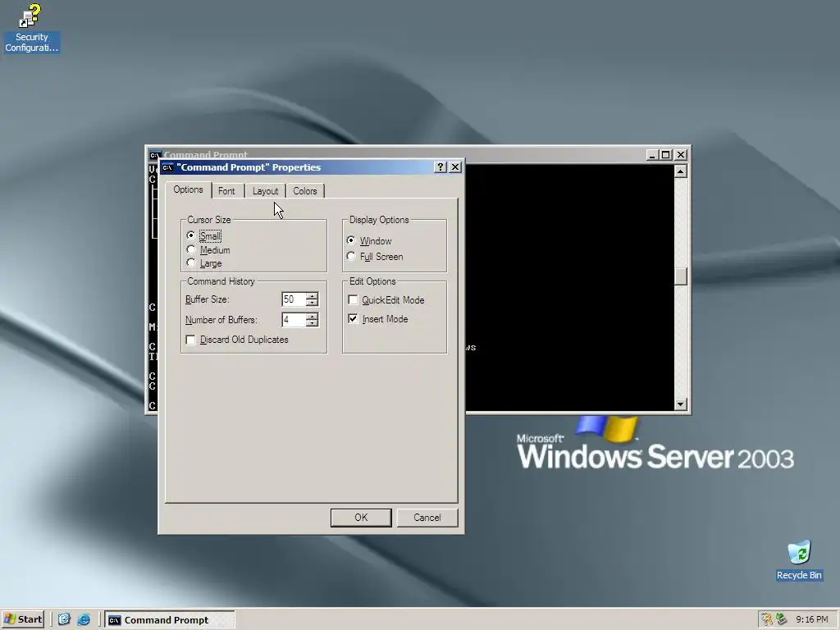Click the Edit Options group label
This screenshot has height=630, width=840.
(372, 281)
